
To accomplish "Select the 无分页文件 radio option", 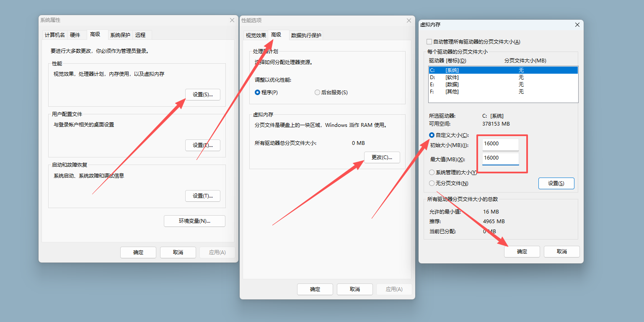I will 432,183.
